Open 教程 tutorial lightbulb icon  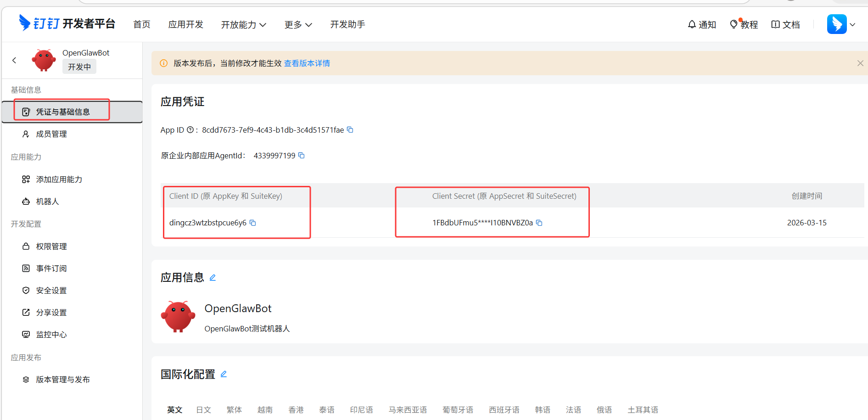tap(734, 24)
